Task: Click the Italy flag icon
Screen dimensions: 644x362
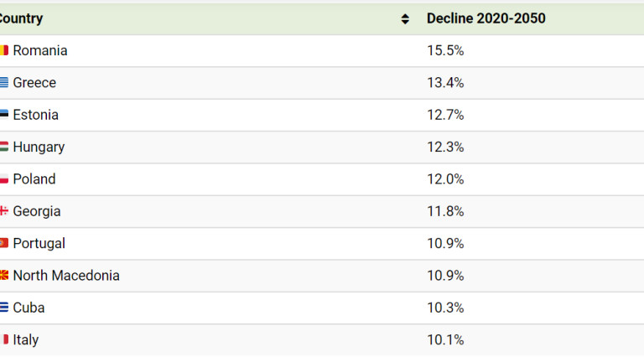Action: click(x=4, y=339)
